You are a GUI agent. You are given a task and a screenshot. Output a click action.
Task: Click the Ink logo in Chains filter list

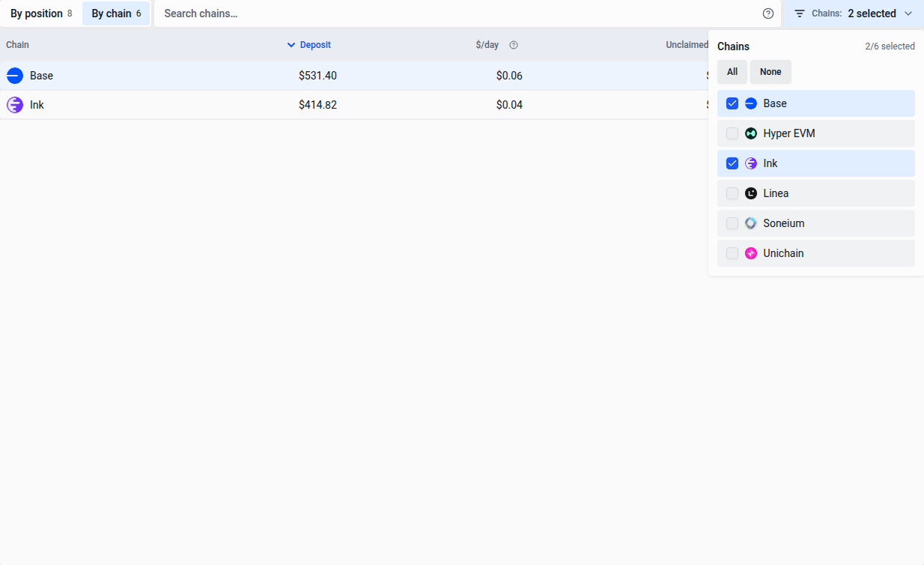tap(751, 163)
